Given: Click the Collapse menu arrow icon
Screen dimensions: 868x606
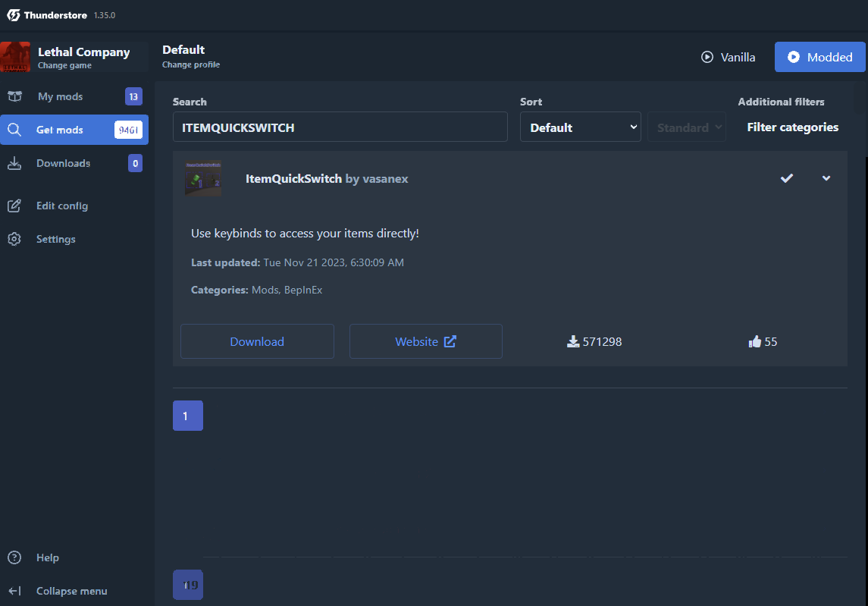Looking at the screenshot, I should tap(14, 591).
